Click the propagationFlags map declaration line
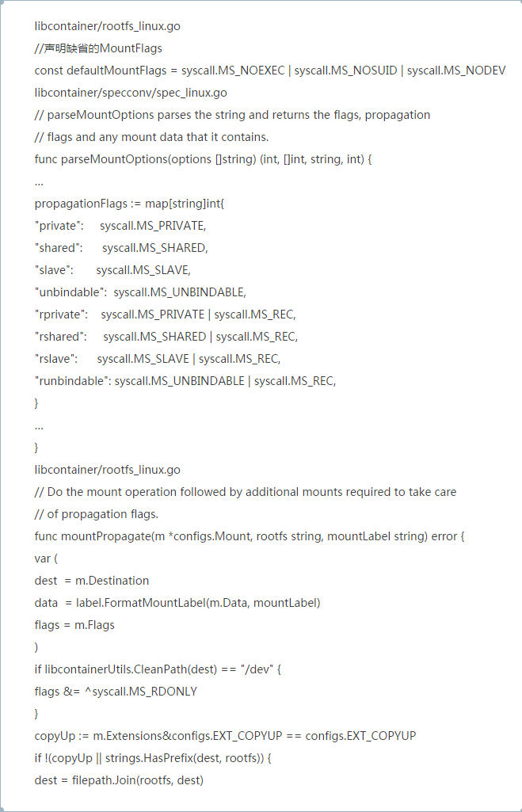522x812 pixels. pyautogui.click(x=130, y=204)
